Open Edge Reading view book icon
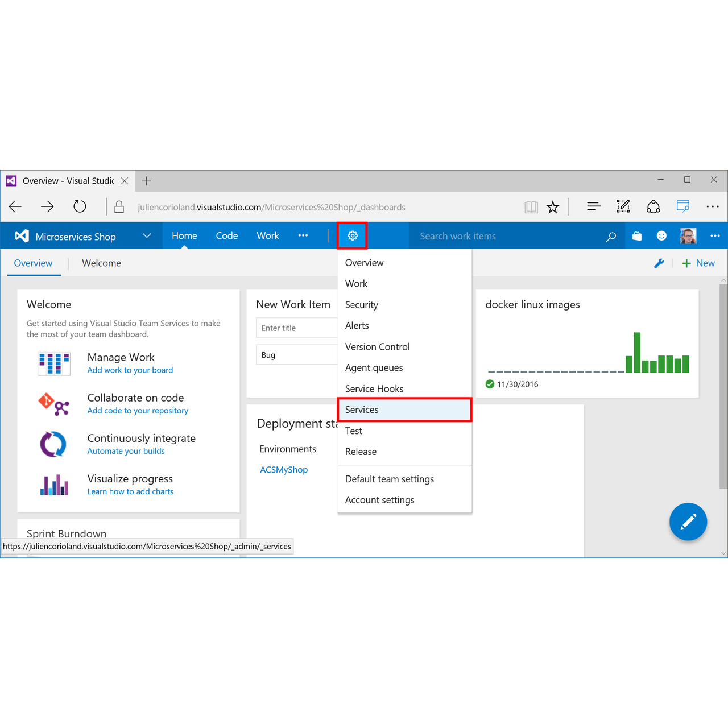This screenshot has width=728, height=728. coord(531,207)
